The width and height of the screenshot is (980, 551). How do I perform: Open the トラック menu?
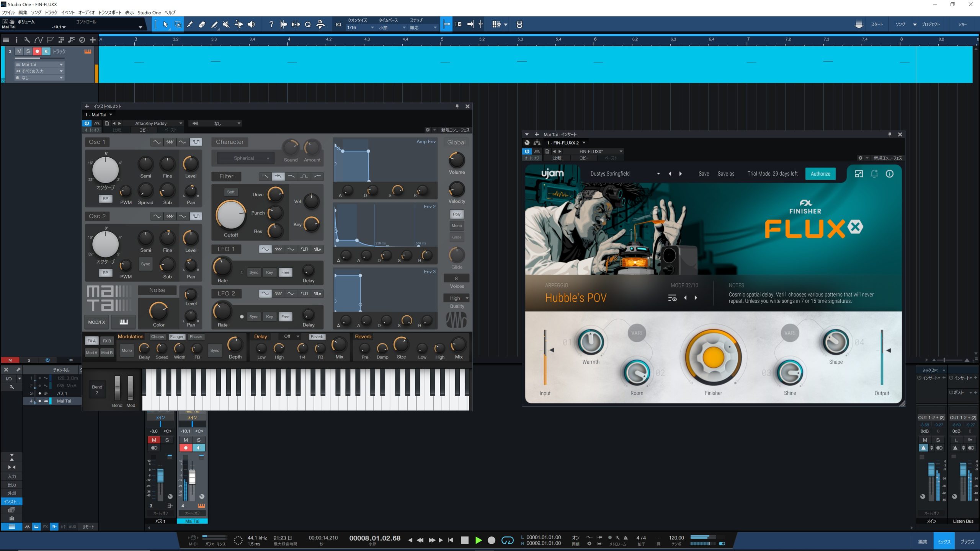click(x=51, y=13)
